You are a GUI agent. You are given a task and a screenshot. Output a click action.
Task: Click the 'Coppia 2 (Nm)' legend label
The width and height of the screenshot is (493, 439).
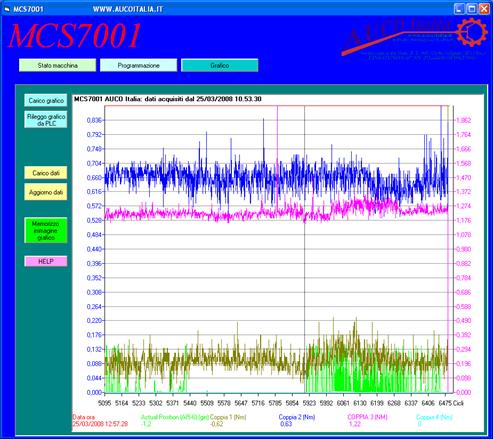click(297, 417)
